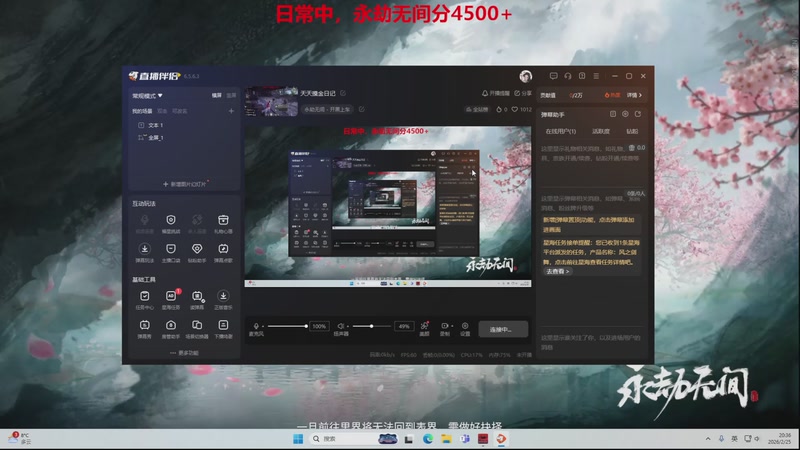Switch to 横屏 landscape mode
Image resolution: width=800 pixels, height=450 pixels.
[x=217, y=95]
